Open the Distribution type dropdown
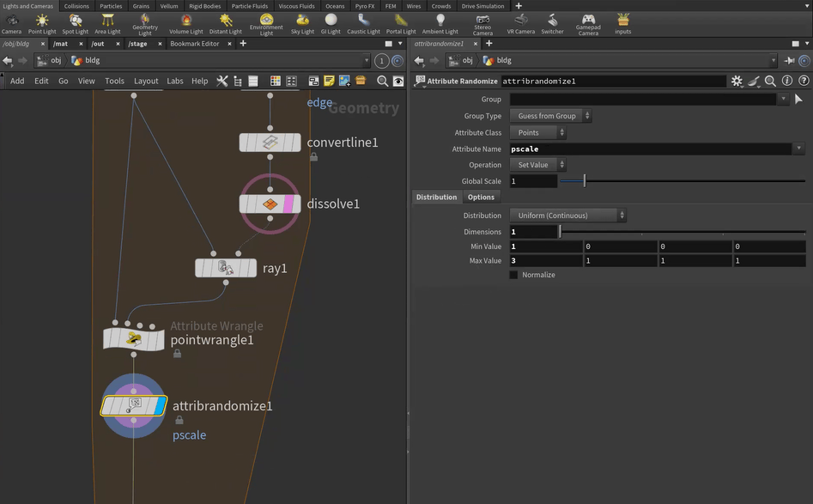The width and height of the screenshot is (813, 504). tap(567, 216)
